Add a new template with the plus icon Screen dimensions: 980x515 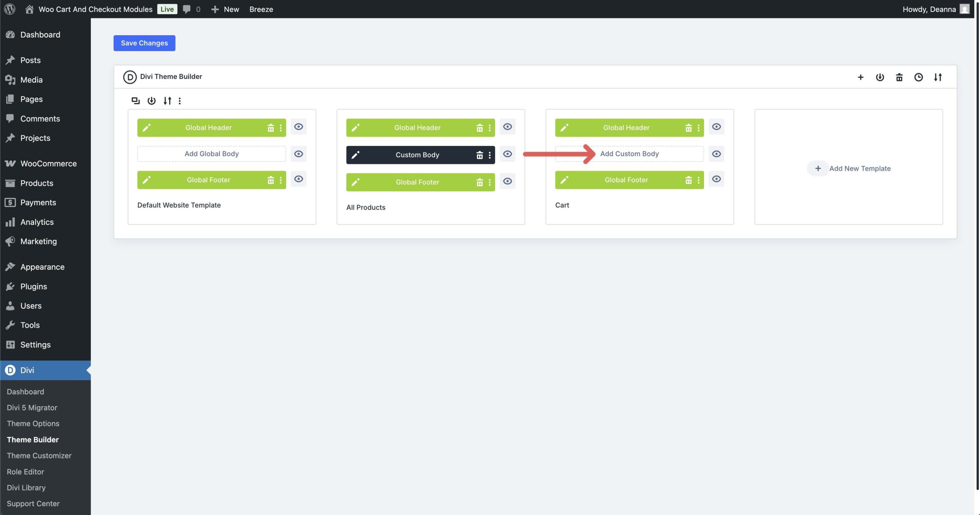860,77
